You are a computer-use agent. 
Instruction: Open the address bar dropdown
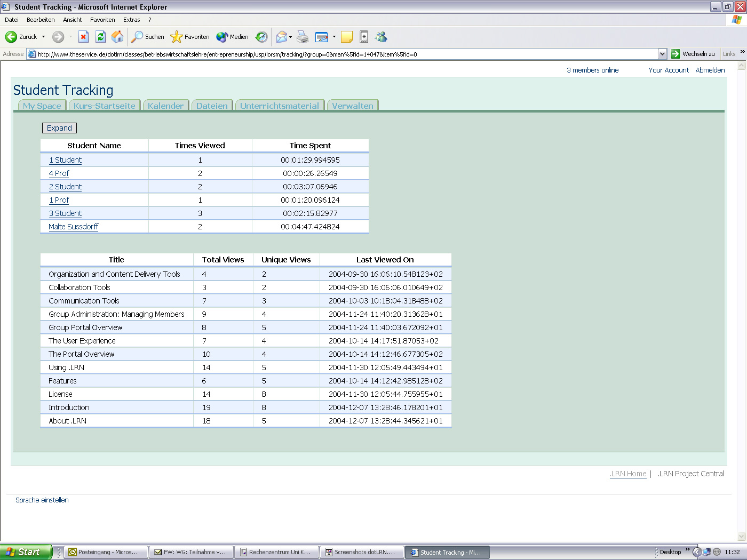click(x=662, y=54)
